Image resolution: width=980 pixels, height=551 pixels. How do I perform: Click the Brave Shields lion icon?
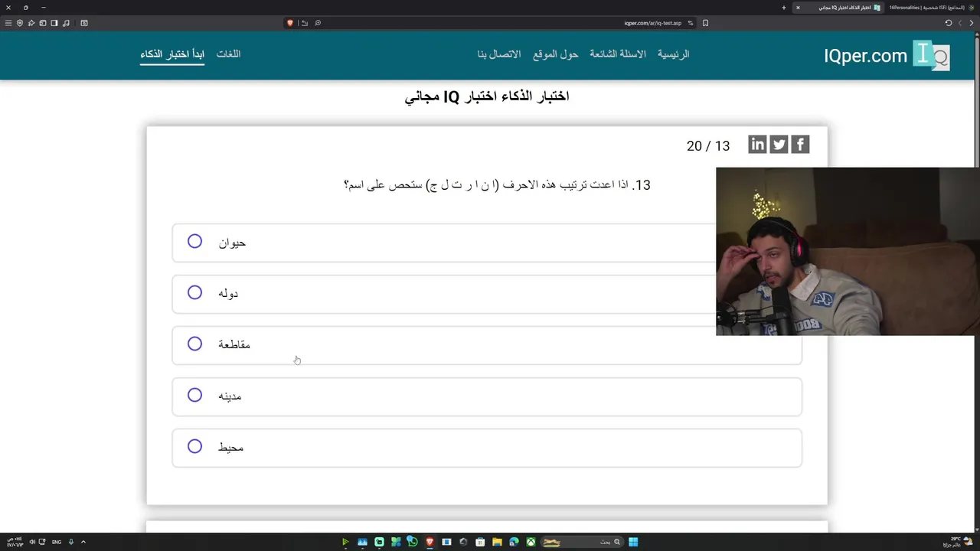pos(290,23)
